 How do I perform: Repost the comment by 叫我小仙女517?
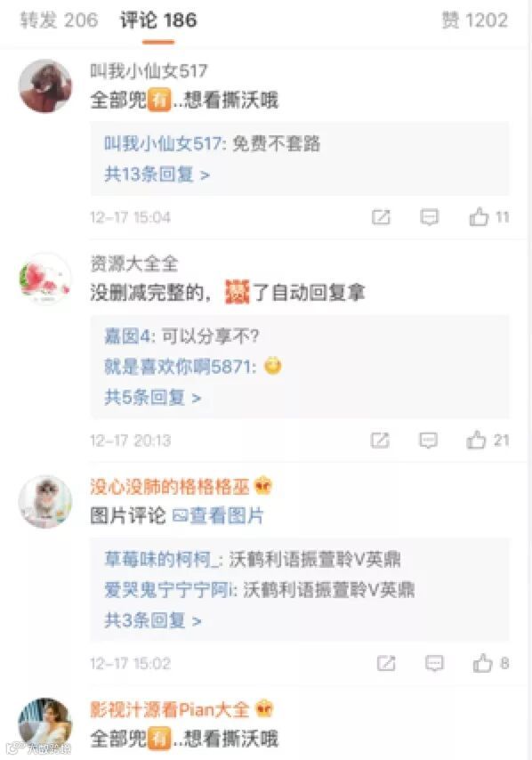[381, 217]
